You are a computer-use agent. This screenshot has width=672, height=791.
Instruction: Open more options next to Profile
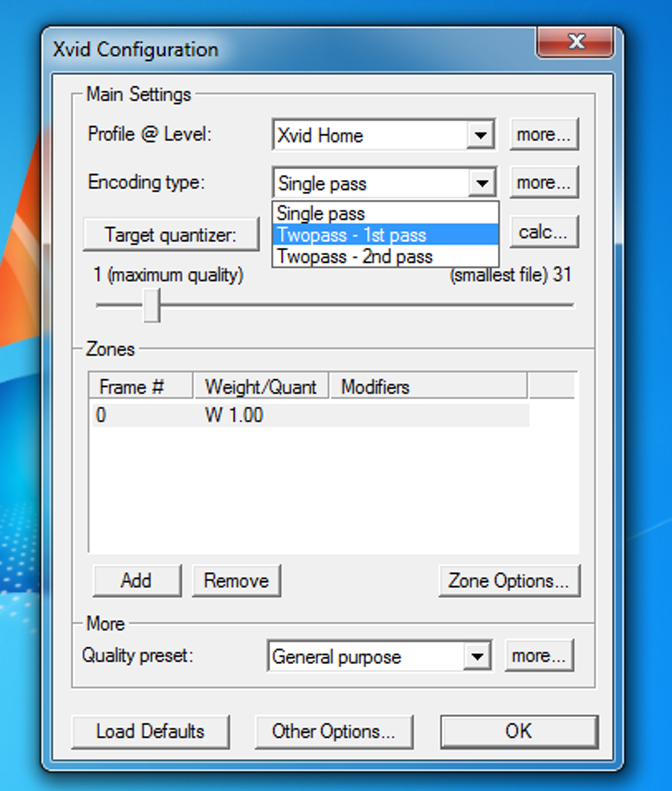544,134
